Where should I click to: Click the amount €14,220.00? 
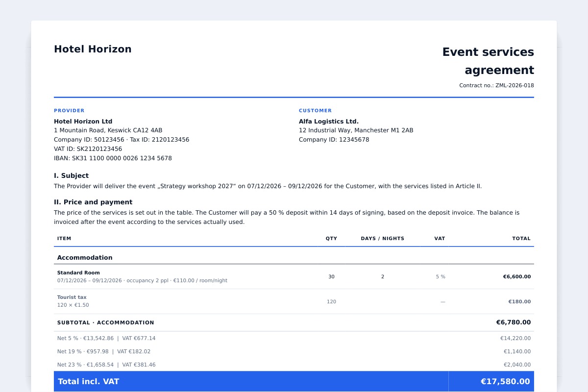[x=515, y=339]
